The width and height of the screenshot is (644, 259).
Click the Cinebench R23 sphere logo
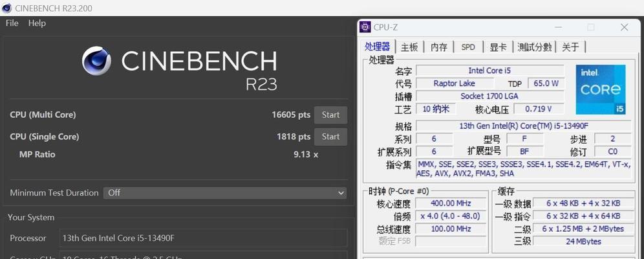96,61
